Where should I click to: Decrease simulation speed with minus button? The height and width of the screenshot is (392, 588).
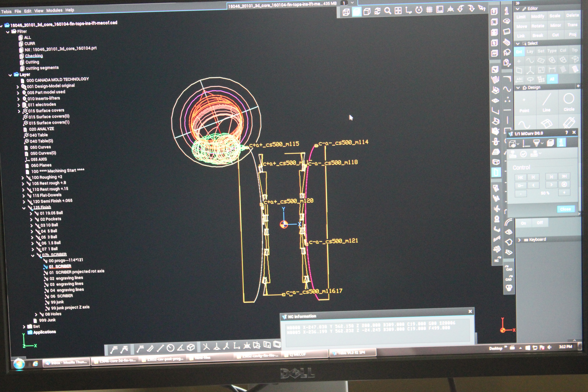[521, 194]
